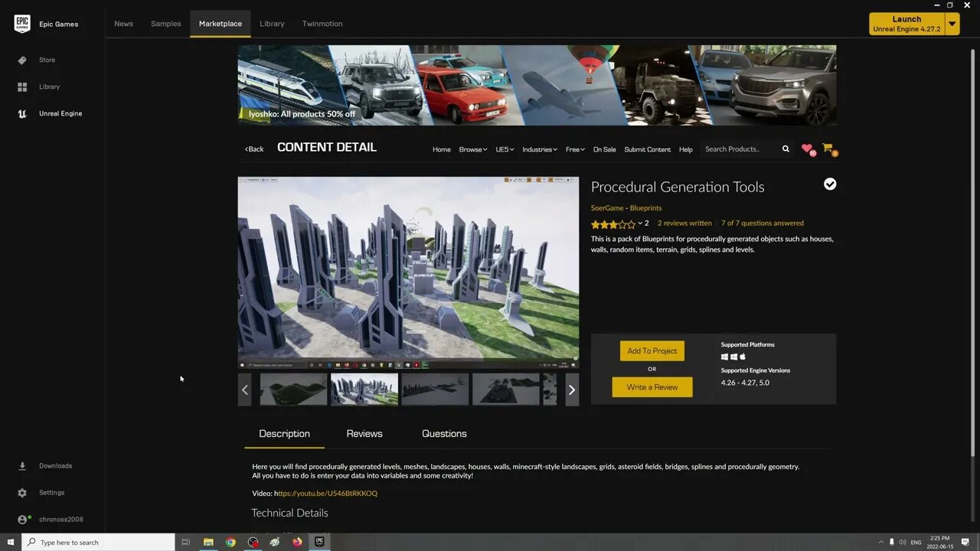Expand the Free menu
The width and height of the screenshot is (980, 551).
click(575, 149)
